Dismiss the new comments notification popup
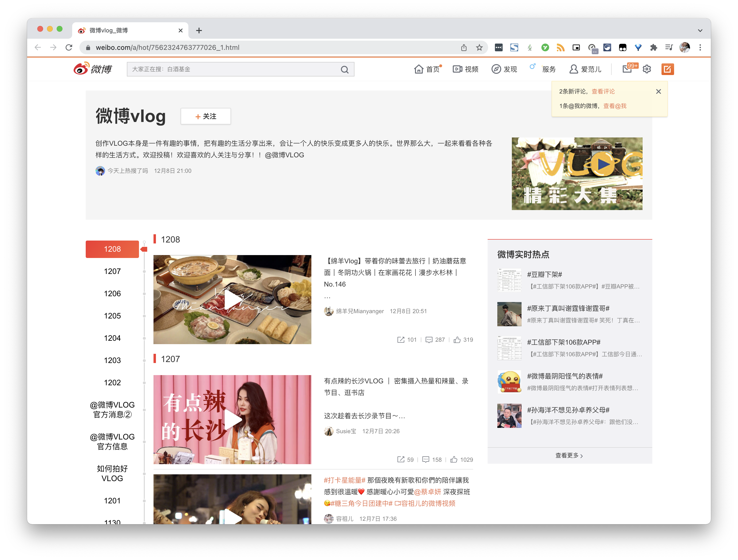Viewport: 738px width, 560px height. (658, 91)
